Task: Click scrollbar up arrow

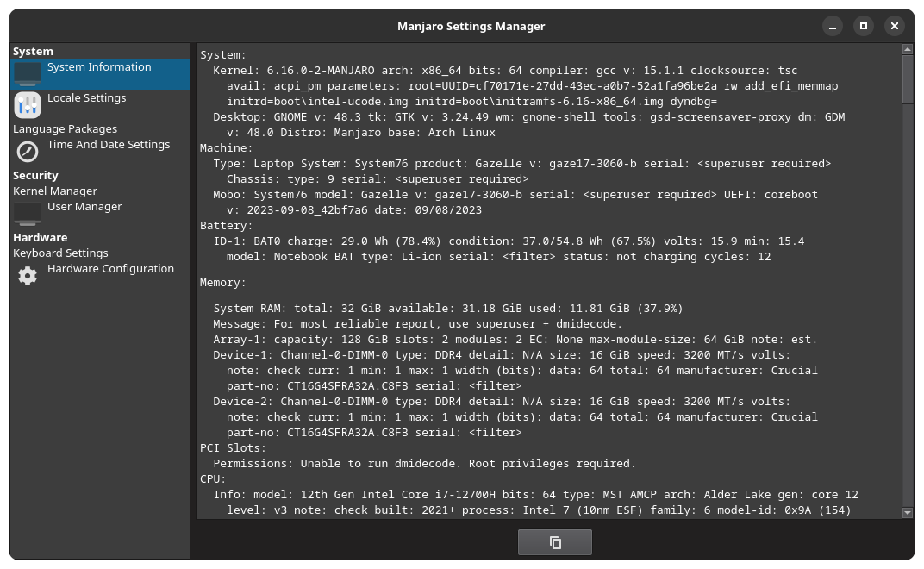Action: (x=908, y=49)
